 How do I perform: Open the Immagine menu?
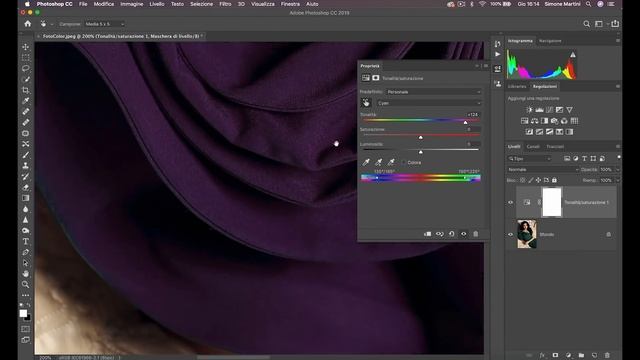click(131, 4)
